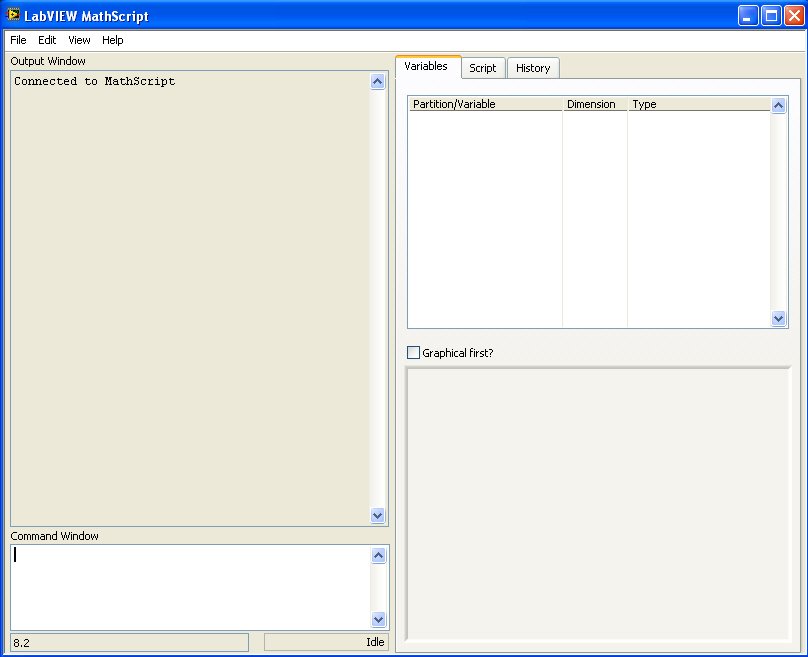The image size is (808, 657).
Task: Click the LabVIEW icon in the title bar
Action: (13, 15)
